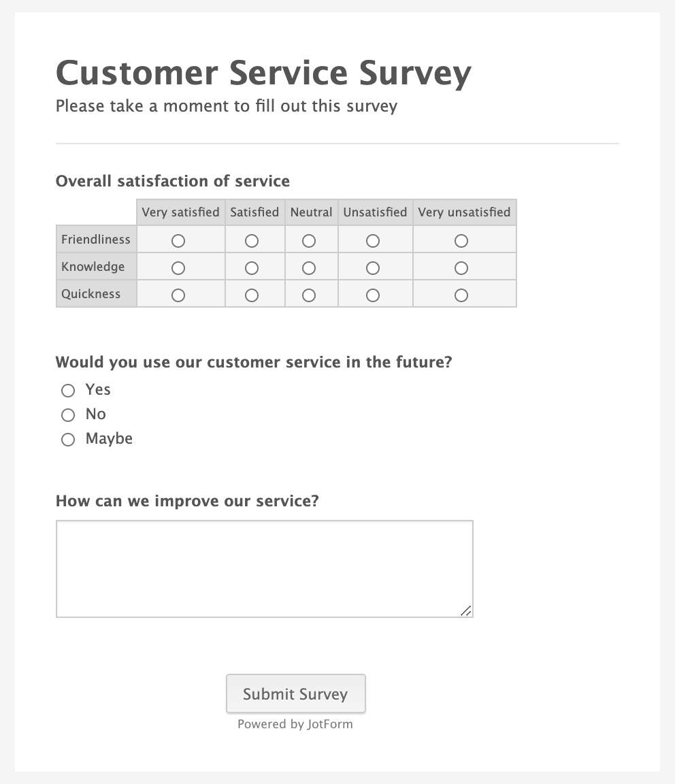Screen dimensions: 675x784
Task: Rate Quickness as Unsatisfied
Action: [373, 295]
